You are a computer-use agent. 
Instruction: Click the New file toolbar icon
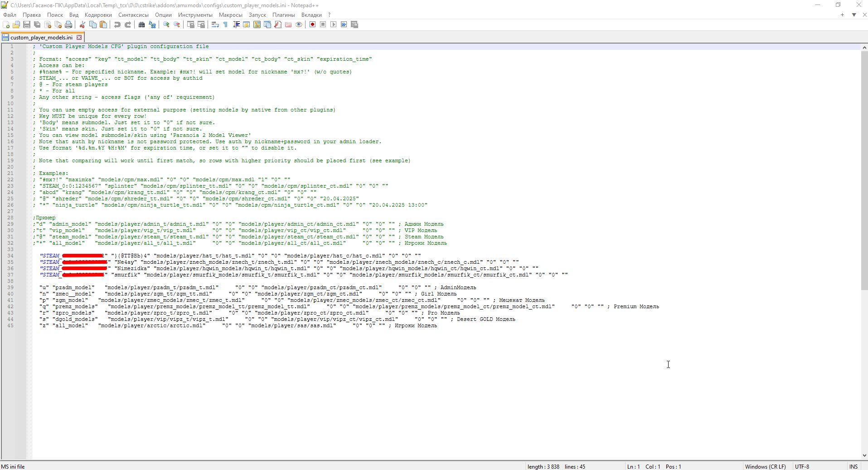(6, 24)
